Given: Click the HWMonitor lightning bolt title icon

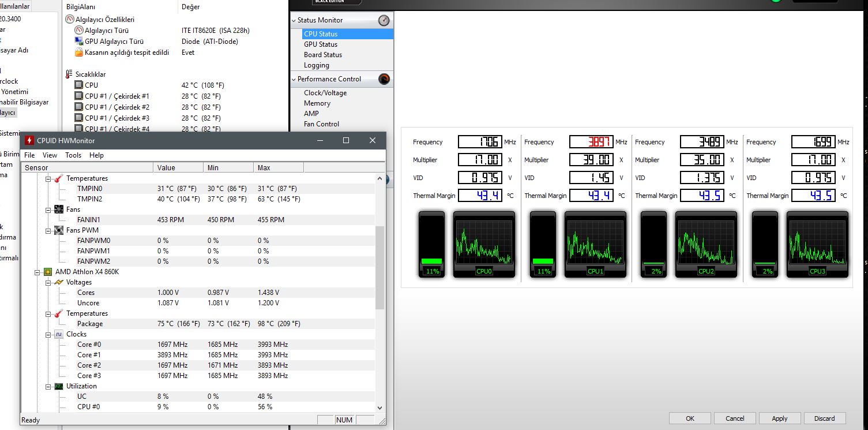Looking at the screenshot, I should coord(29,140).
